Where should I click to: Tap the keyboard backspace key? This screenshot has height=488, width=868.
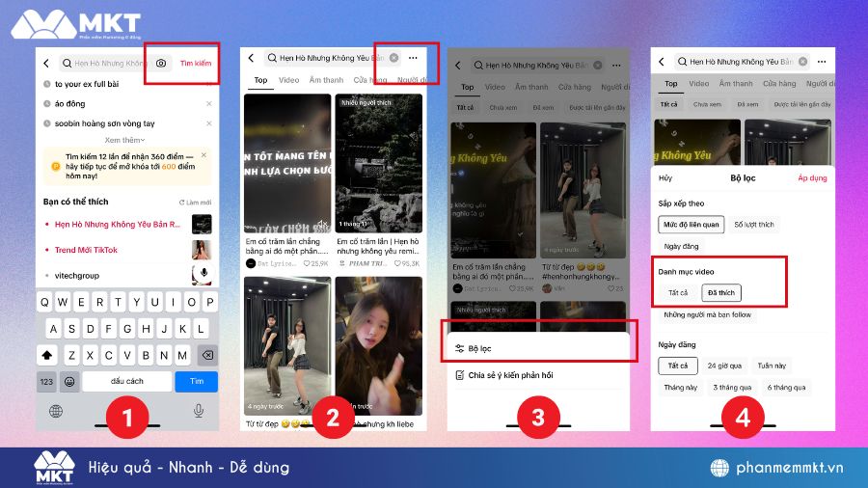click(207, 355)
